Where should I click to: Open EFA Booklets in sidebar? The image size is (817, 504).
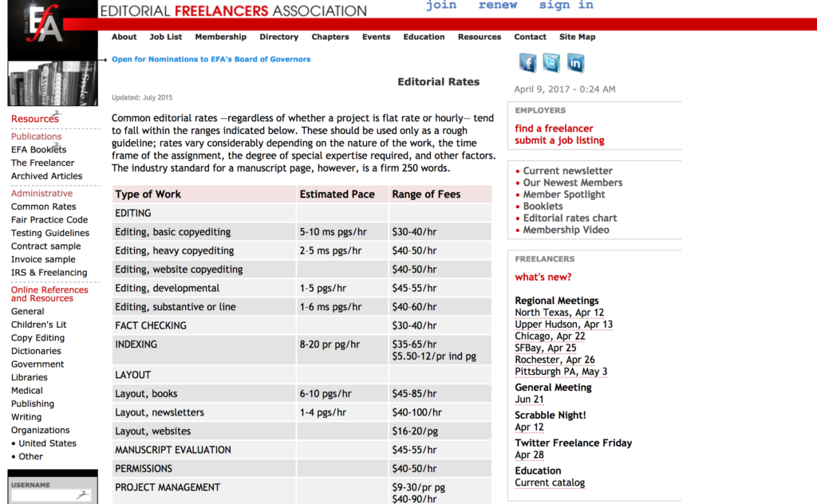click(38, 149)
